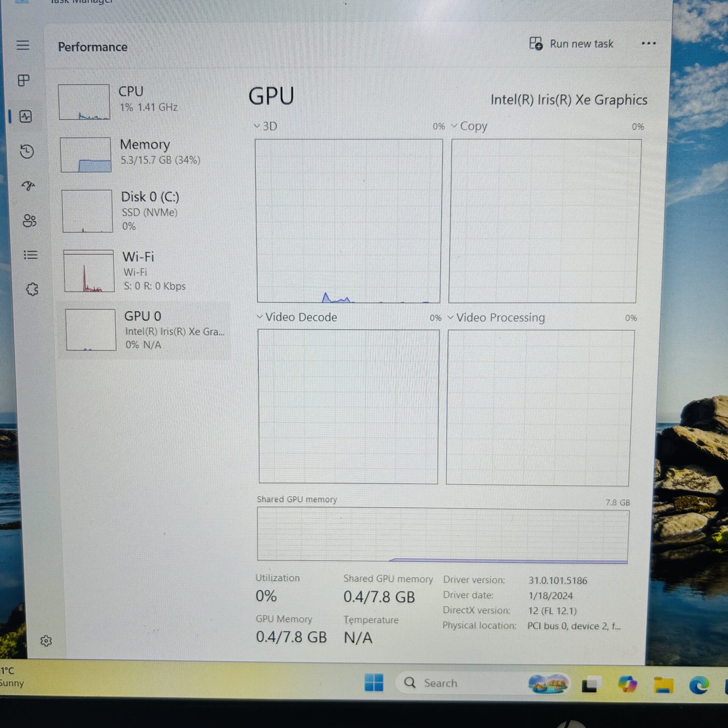The image size is (728, 728).
Task: Click the physical location PCI bus value
Action: pos(574,626)
